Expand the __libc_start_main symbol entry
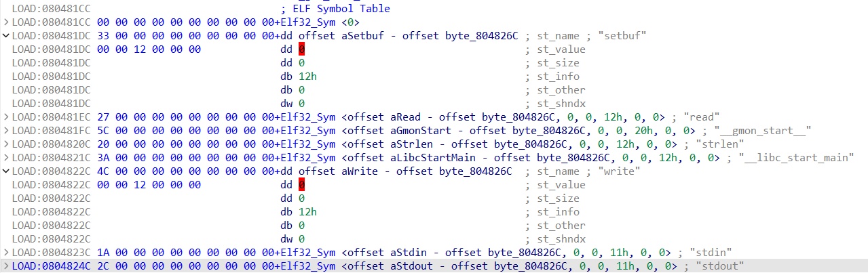 click(6, 158)
